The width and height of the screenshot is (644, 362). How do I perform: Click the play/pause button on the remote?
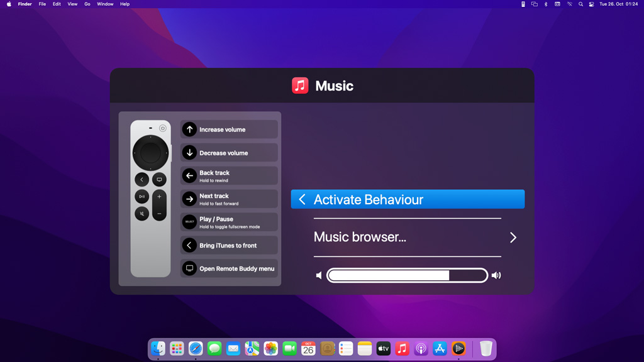(142, 197)
